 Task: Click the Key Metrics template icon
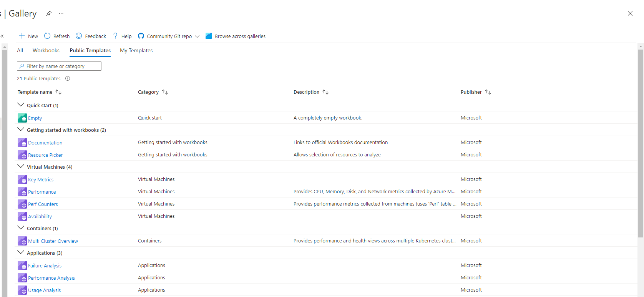pos(22,179)
